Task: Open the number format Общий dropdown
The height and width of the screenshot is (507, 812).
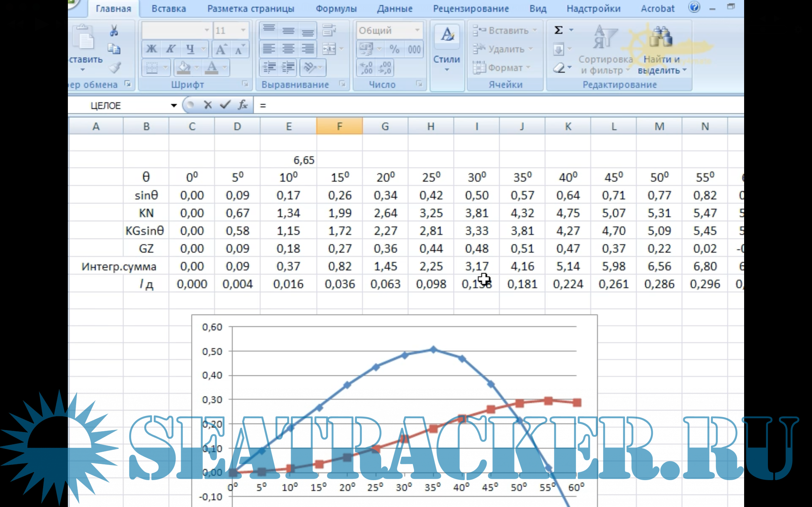Action: [417, 30]
